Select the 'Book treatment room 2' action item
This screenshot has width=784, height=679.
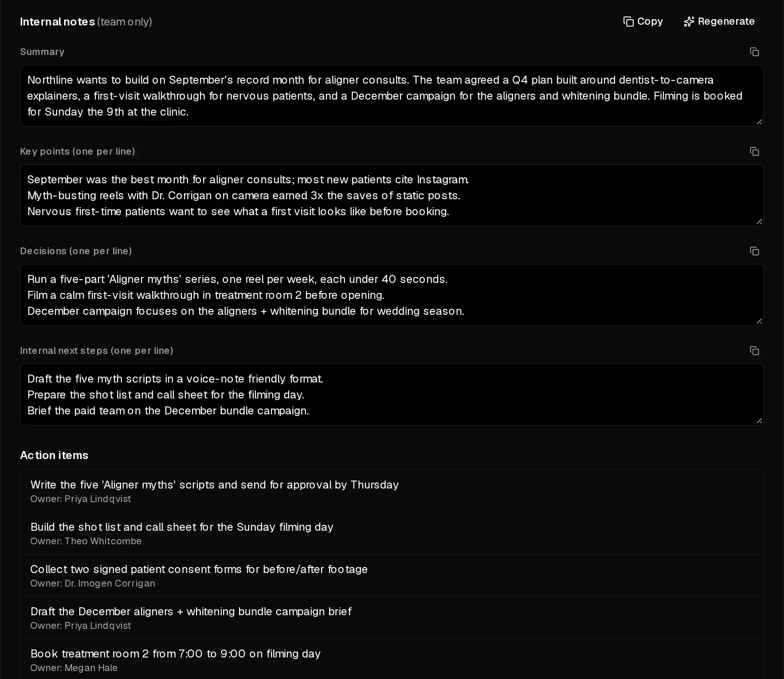(x=392, y=659)
